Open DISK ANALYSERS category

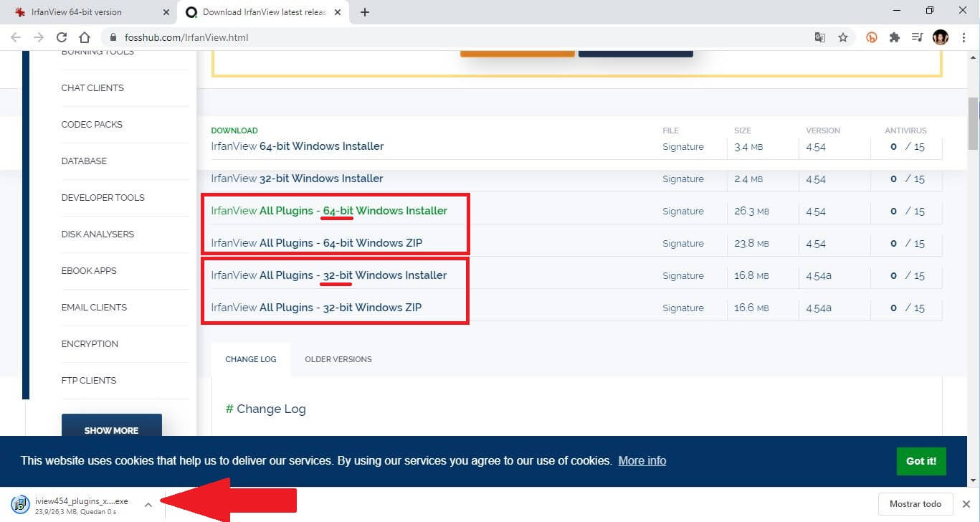pyautogui.click(x=97, y=234)
